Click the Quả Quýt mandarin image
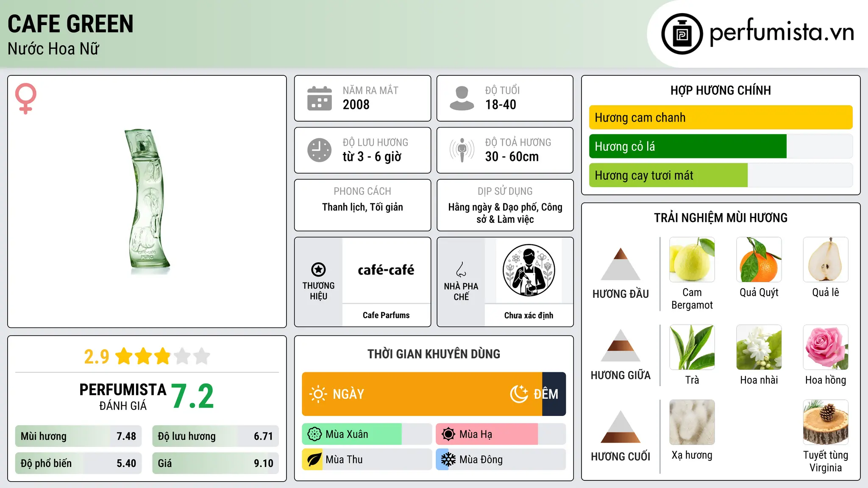The height and width of the screenshot is (488, 868). (759, 260)
